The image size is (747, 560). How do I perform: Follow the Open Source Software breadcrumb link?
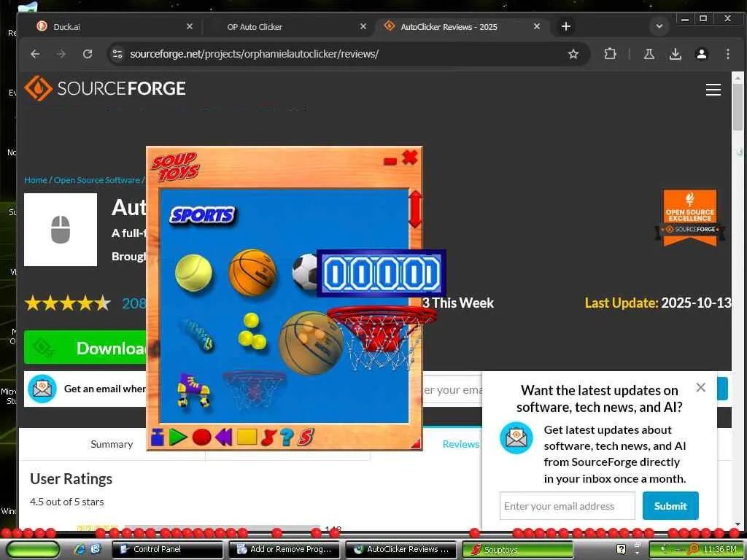[x=97, y=180]
